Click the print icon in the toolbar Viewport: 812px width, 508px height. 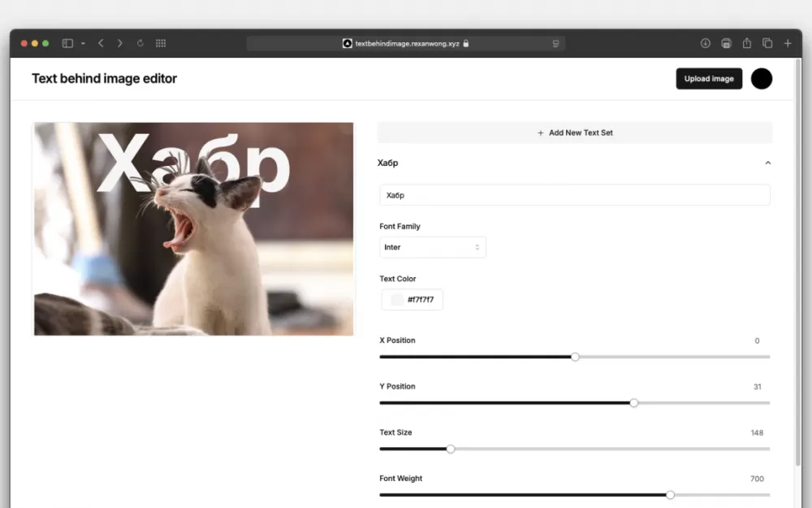point(726,44)
